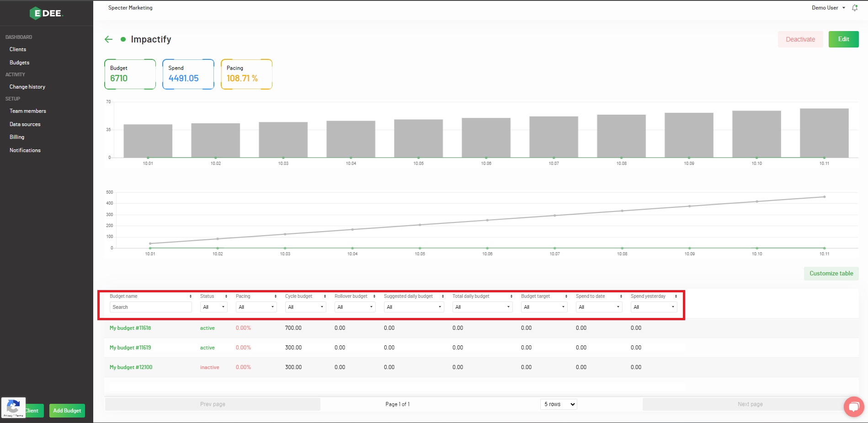
Task: Sort by Suggested daily budget arrows
Action: 443,296
